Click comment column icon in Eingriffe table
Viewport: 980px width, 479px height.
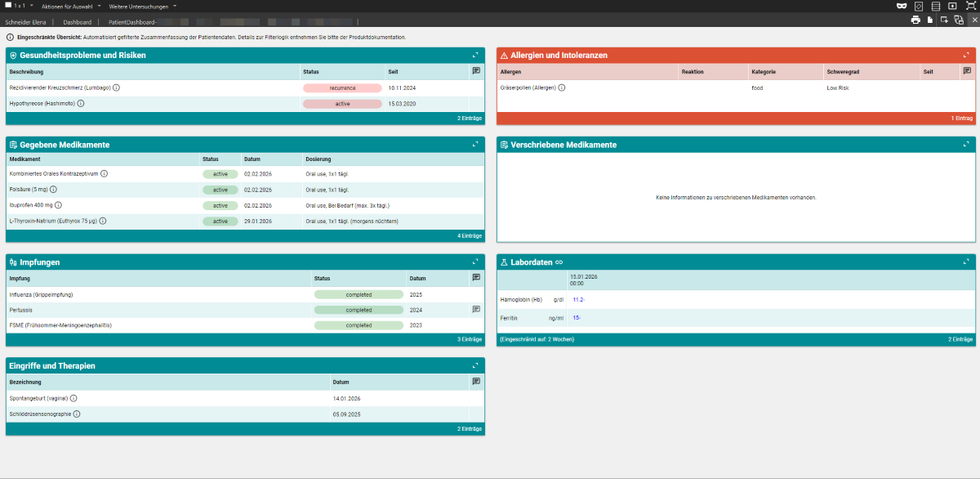(476, 381)
